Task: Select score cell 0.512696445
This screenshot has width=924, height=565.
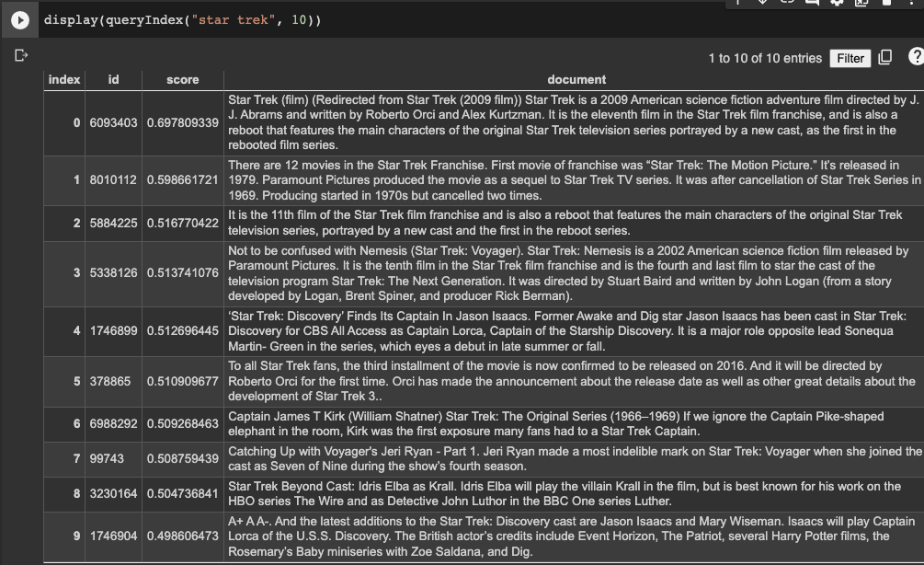Action: tap(183, 331)
